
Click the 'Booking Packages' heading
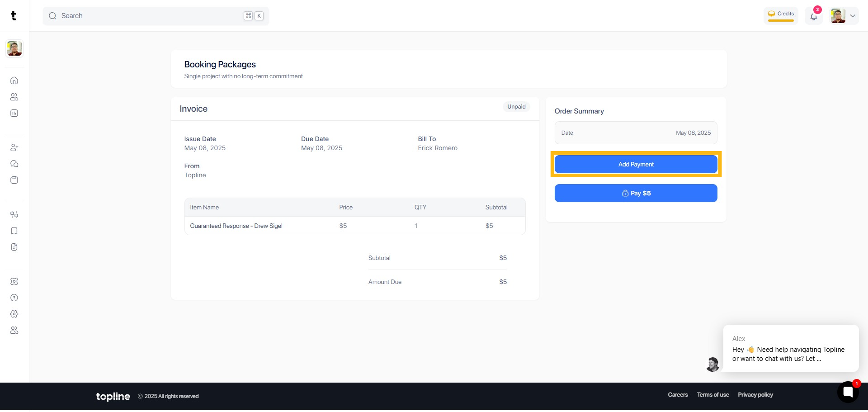(x=220, y=64)
